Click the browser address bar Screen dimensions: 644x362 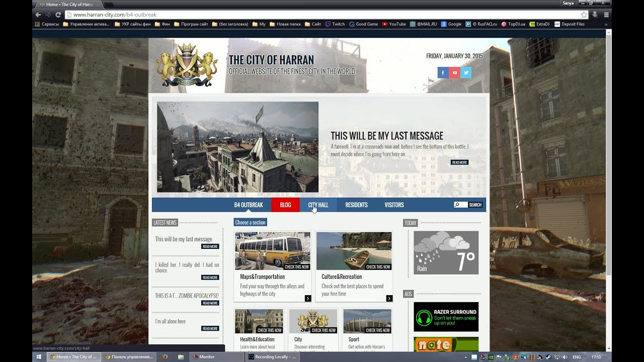point(322,15)
